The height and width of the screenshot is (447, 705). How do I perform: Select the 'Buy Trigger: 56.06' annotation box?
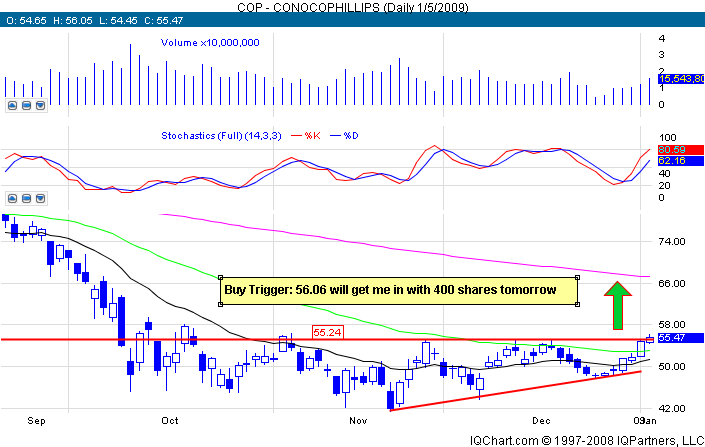(399, 291)
